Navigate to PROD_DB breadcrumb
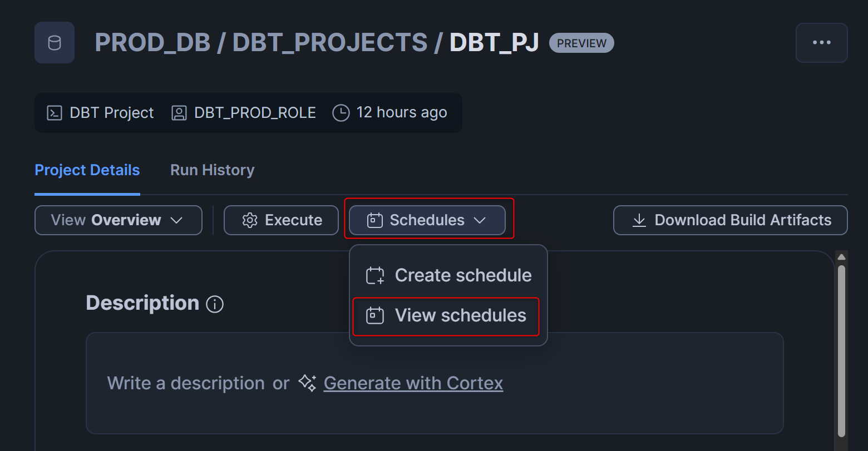 click(152, 43)
